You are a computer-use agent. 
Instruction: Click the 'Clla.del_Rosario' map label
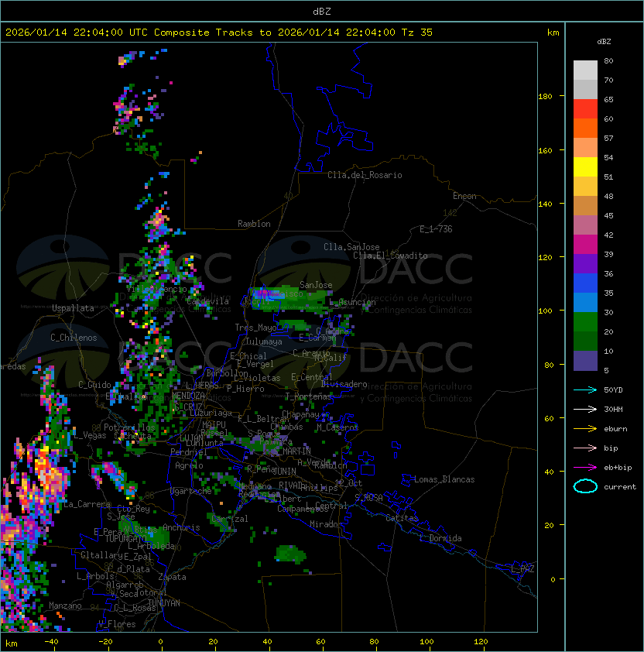coord(365,175)
